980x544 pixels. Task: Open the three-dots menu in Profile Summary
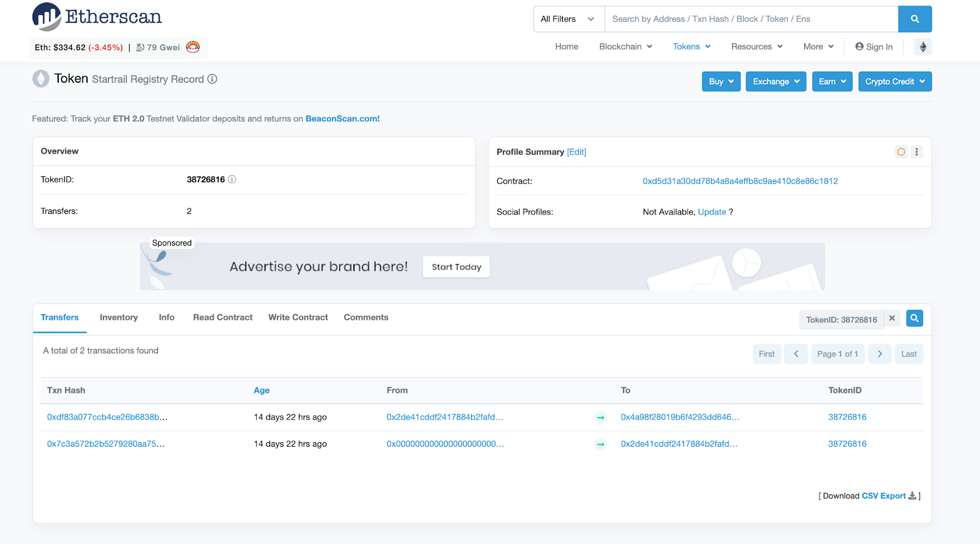point(917,152)
